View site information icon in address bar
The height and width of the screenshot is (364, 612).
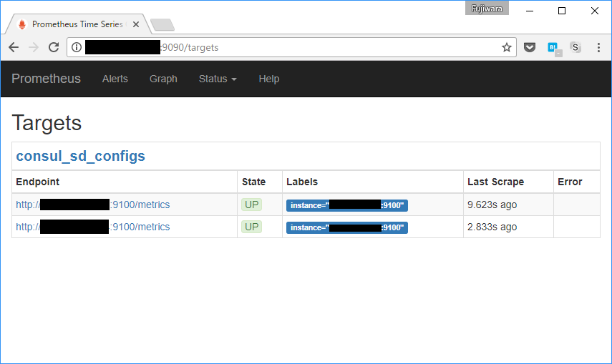pos(77,48)
